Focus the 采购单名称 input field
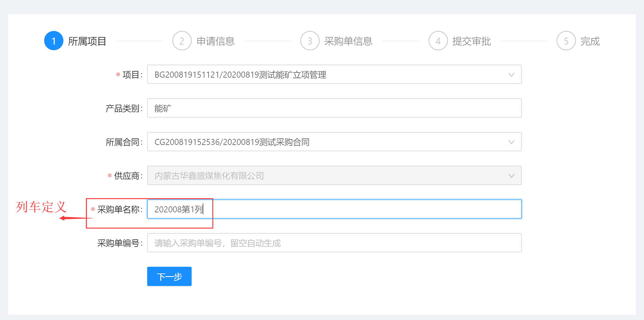644x320 pixels. point(334,209)
